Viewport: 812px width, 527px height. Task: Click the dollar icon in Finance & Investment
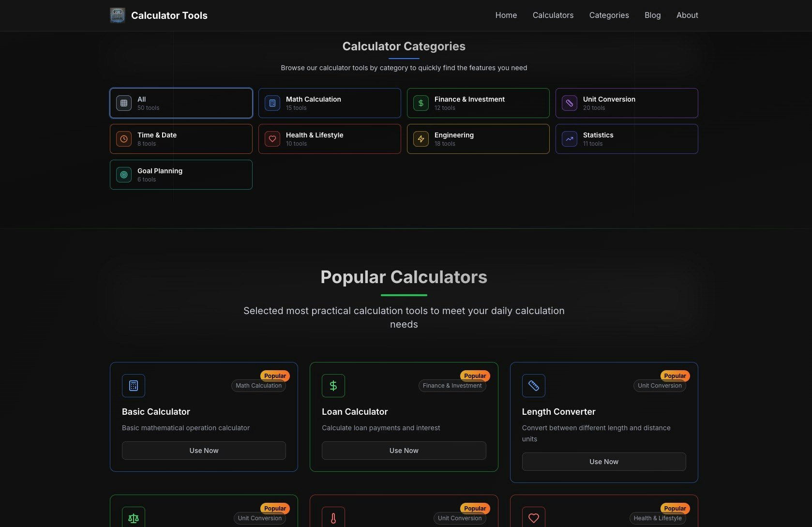(421, 103)
